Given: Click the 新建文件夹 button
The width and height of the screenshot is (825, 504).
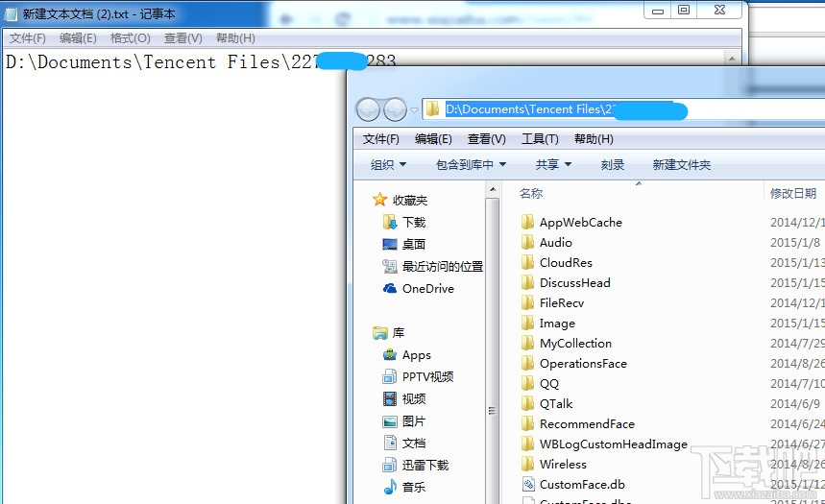Looking at the screenshot, I should pyautogui.click(x=681, y=165).
